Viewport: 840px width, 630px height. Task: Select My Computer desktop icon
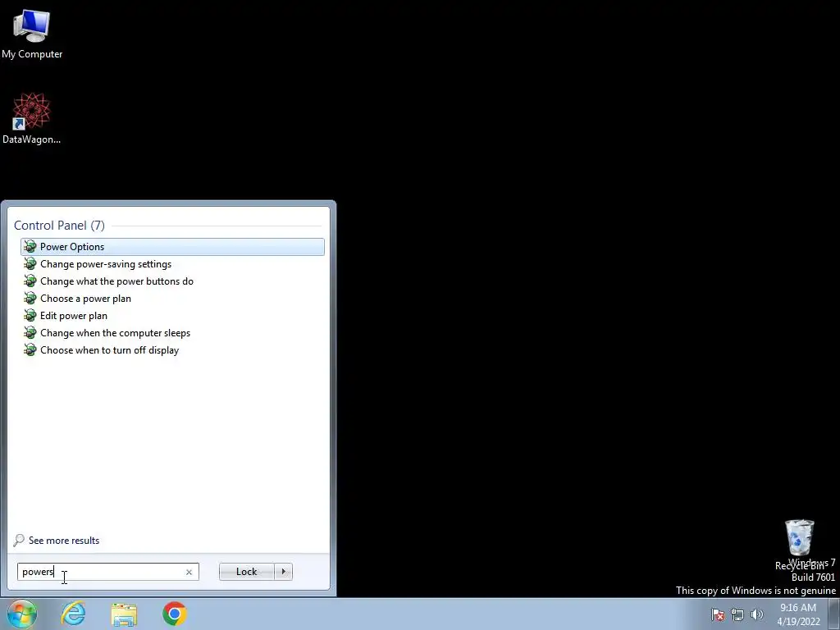coord(32,34)
